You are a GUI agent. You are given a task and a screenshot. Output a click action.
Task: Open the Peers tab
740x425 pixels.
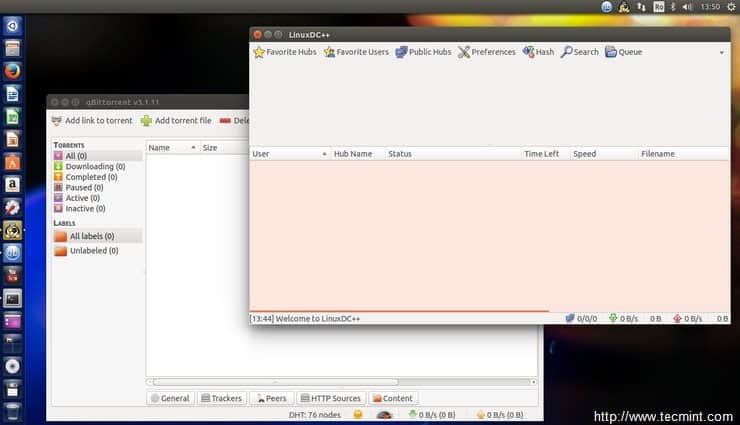pyautogui.click(x=270, y=398)
